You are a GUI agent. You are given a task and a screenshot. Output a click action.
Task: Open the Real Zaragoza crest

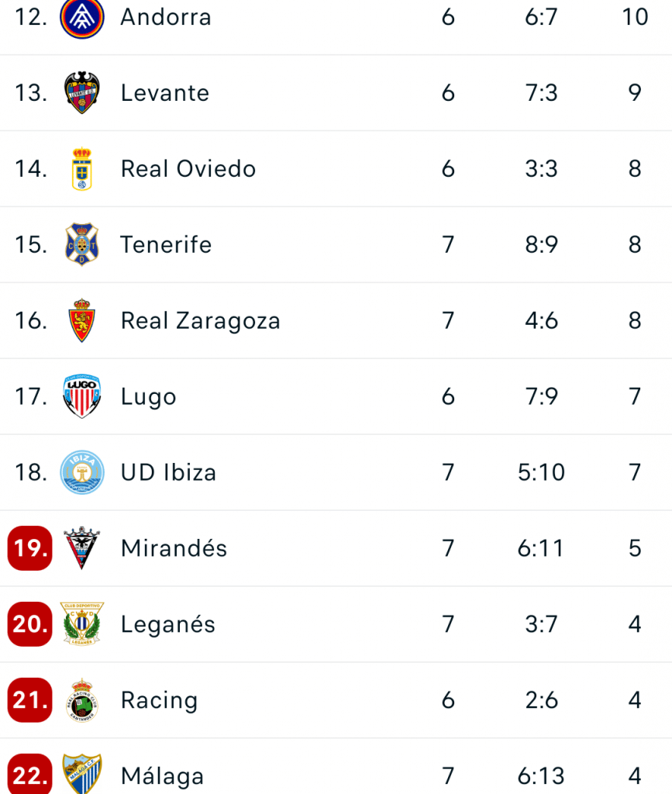(81, 321)
